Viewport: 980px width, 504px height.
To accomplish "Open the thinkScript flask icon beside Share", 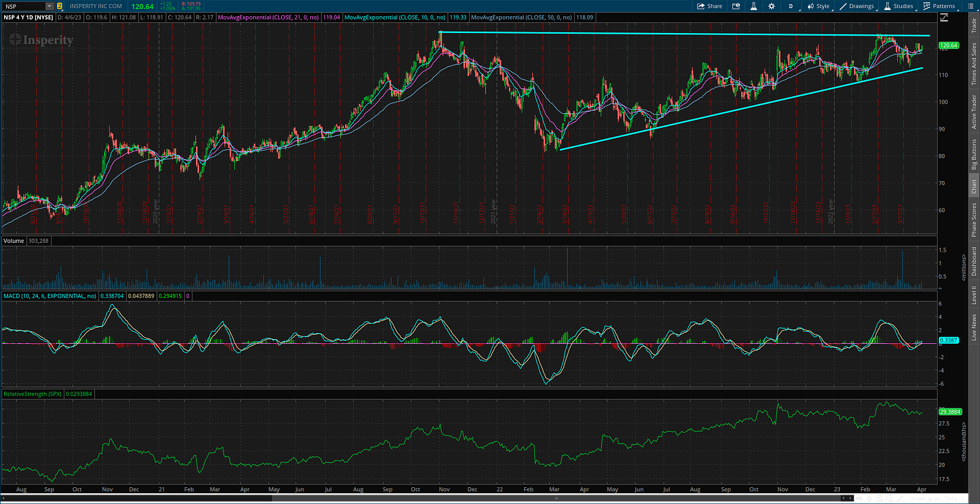I will [x=755, y=6].
